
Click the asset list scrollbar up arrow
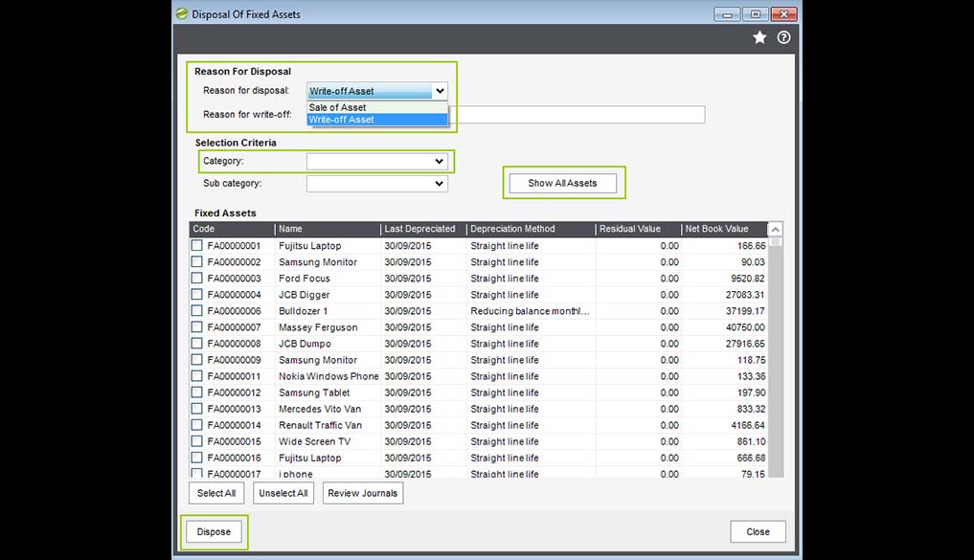775,229
